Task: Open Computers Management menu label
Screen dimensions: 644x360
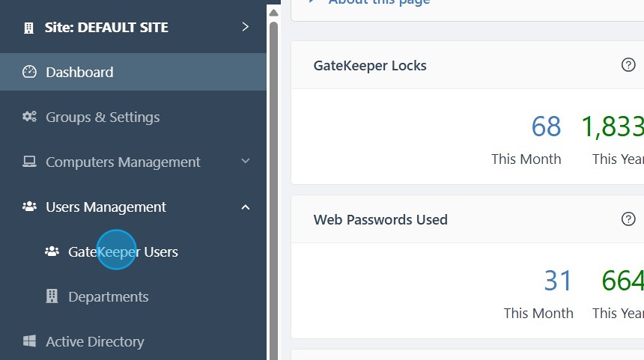Action: pyautogui.click(x=124, y=162)
